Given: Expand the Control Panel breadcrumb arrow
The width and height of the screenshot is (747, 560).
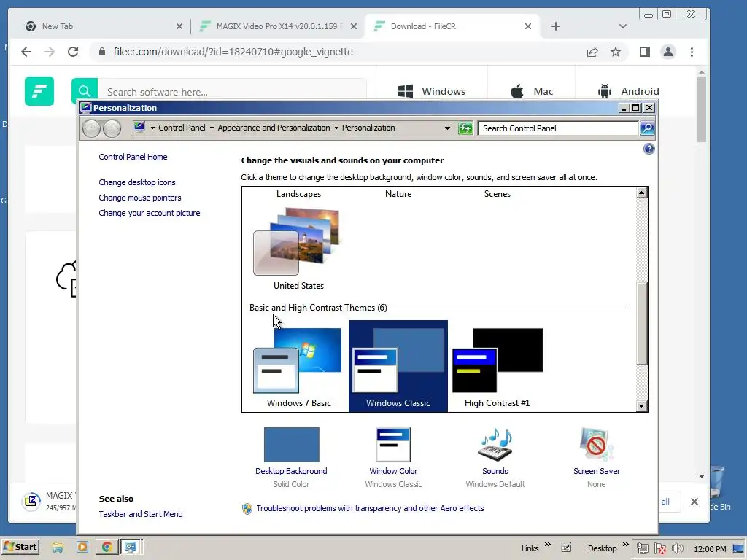Looking at the screenshot, I should click(x=152, y=128).
